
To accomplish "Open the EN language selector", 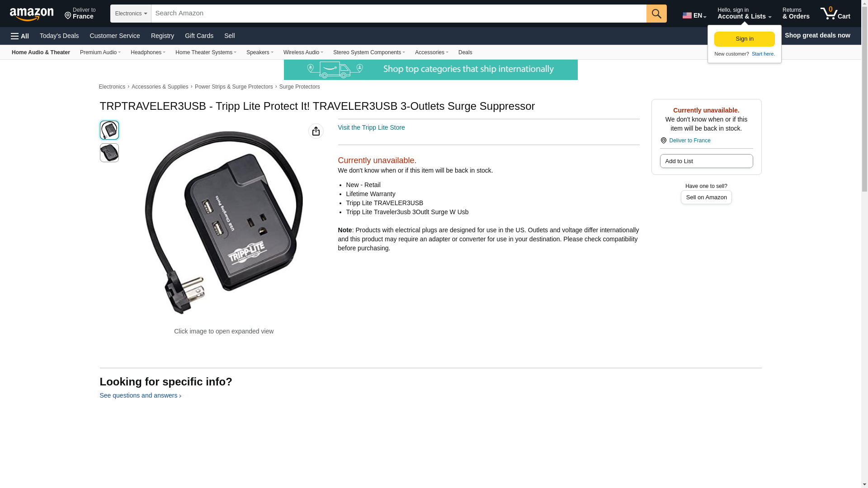I will (694, 15).
